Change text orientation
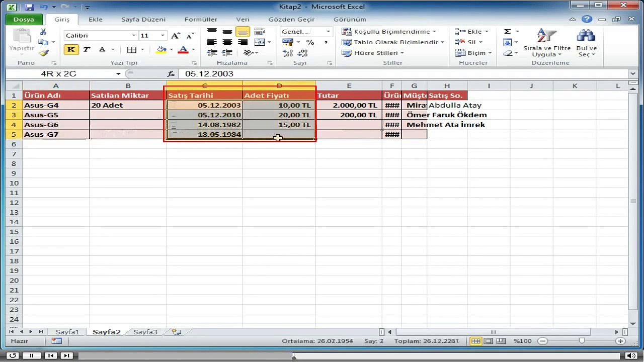 pyautogui.click(x=248, y=53)
